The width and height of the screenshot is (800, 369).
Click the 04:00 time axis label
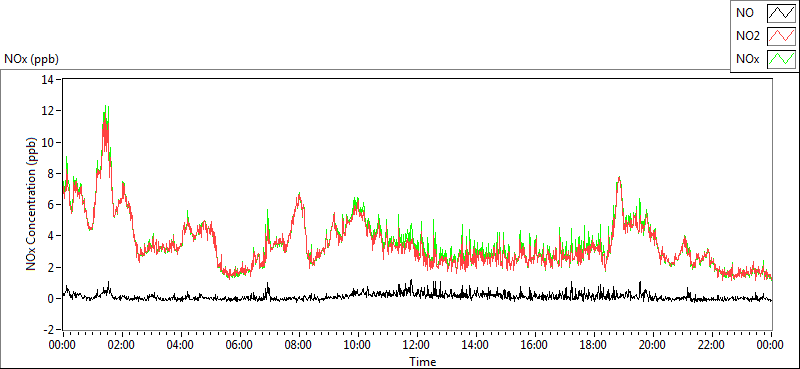click(x=181, y=345)
